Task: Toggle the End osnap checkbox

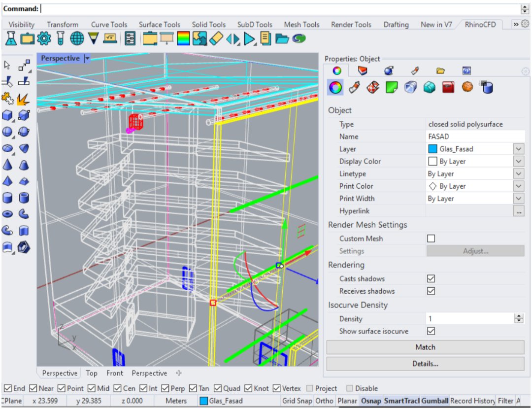Action: [8, 388]
